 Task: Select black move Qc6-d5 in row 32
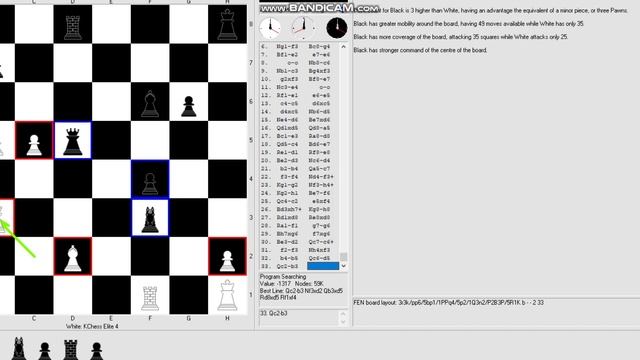pyautogui.click(x=320, y=258)
